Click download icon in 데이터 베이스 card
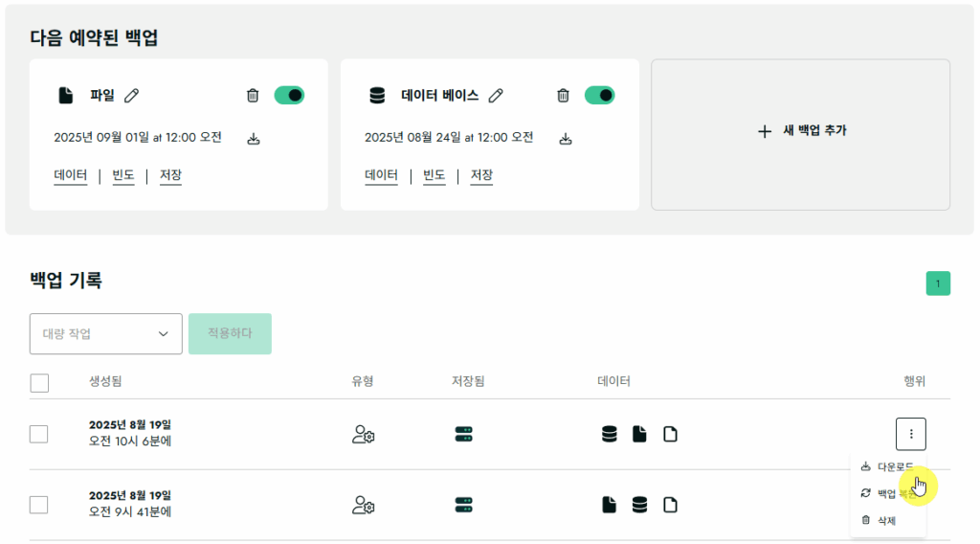The image size is (980, 544). click(566, 139)
